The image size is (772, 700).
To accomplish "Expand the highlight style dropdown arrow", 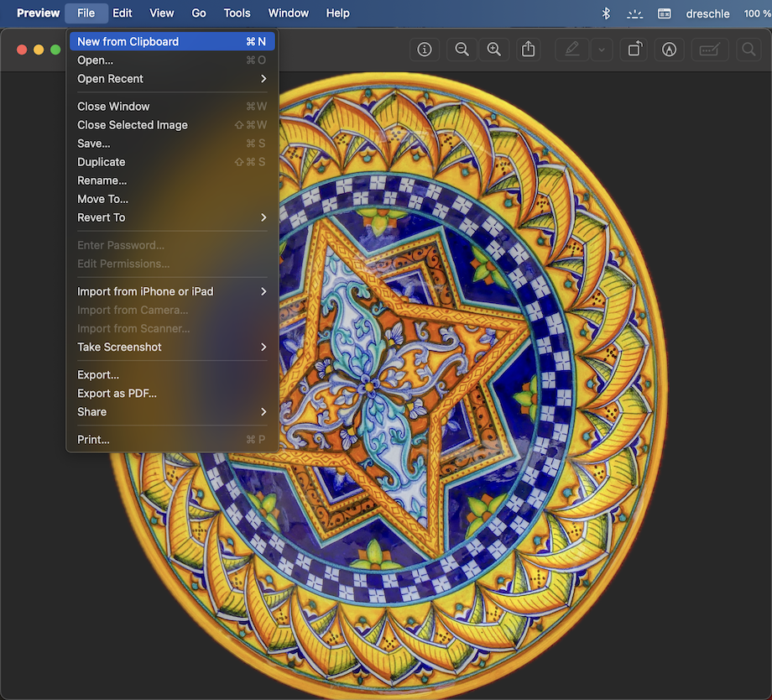I will [x=601, y=50].
